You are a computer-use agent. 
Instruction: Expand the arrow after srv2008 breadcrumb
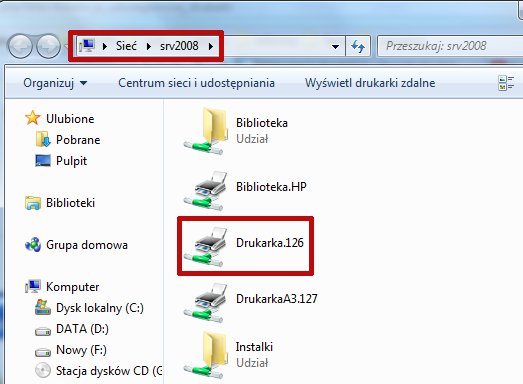click(x=210, y=46)
